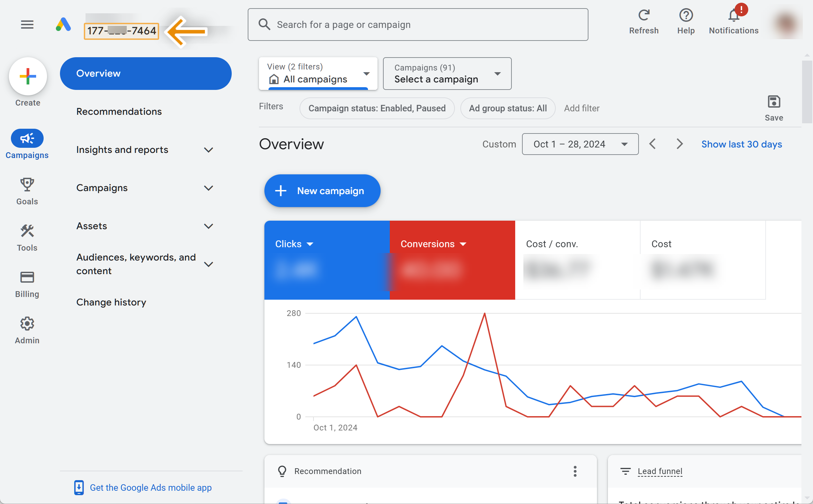Viewport: 813px width, 504px height.
Task: Open Admin gear settings
Action: (27, 324)
